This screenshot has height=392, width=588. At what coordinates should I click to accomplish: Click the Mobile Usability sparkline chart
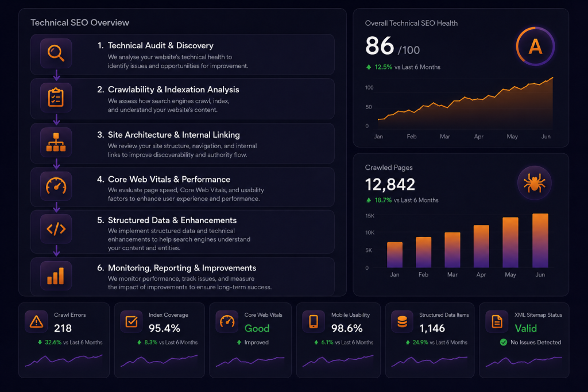point(338,360)
